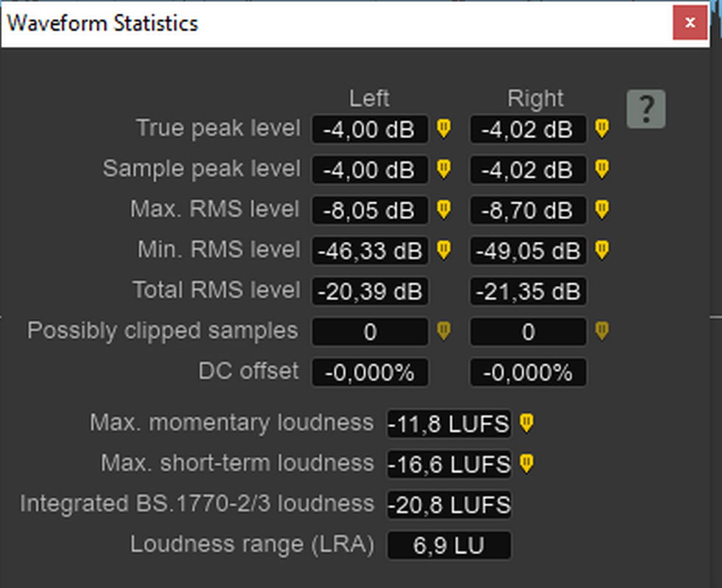The height and width of the screenshot is (588, 722).
Task: Click the True peak level label
Action: click(218, 128)
